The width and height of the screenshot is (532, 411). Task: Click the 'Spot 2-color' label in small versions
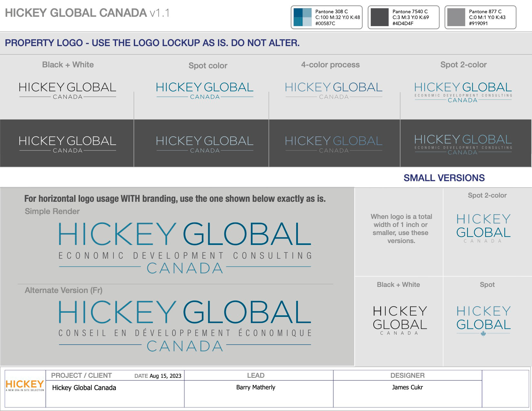(x=487, y=195)
